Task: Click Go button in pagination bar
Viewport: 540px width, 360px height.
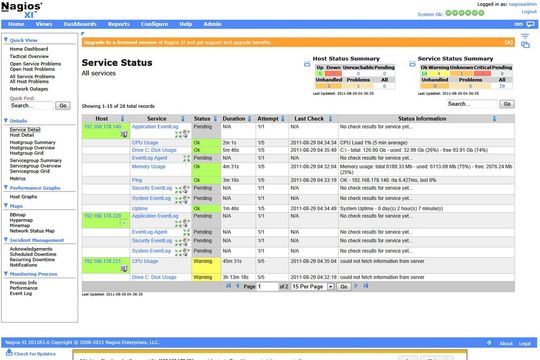Action: tap(344, 287)
